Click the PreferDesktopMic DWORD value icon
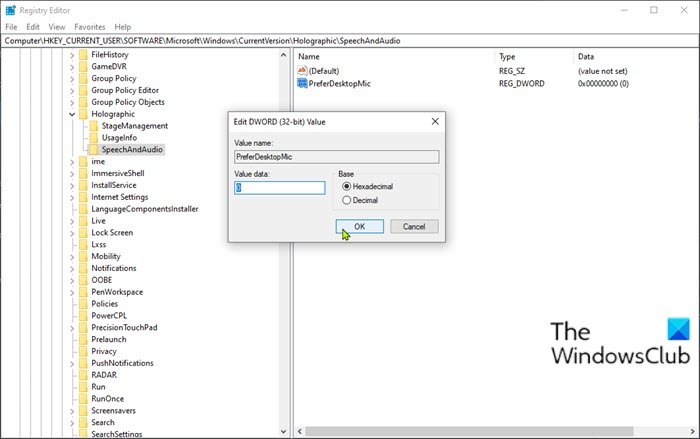Screen dimensions: 700x439 tap(302, 83)
